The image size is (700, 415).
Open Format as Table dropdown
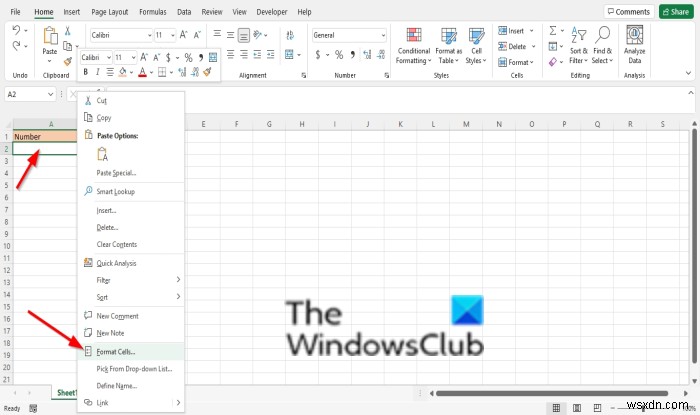point(449,46)
